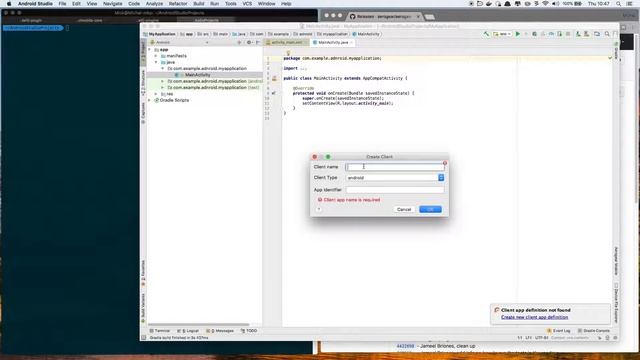Click the project view settings gear icon
The image size is (640, 360).
coord(249,42)
